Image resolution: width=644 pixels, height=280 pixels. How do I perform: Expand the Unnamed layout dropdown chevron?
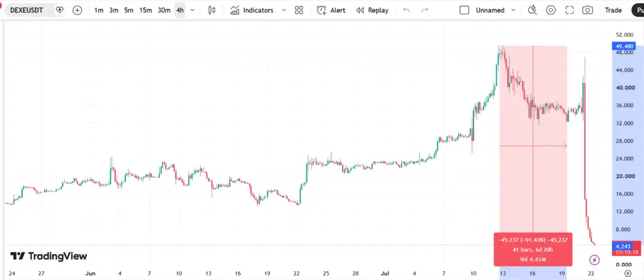tap(513, 10)
